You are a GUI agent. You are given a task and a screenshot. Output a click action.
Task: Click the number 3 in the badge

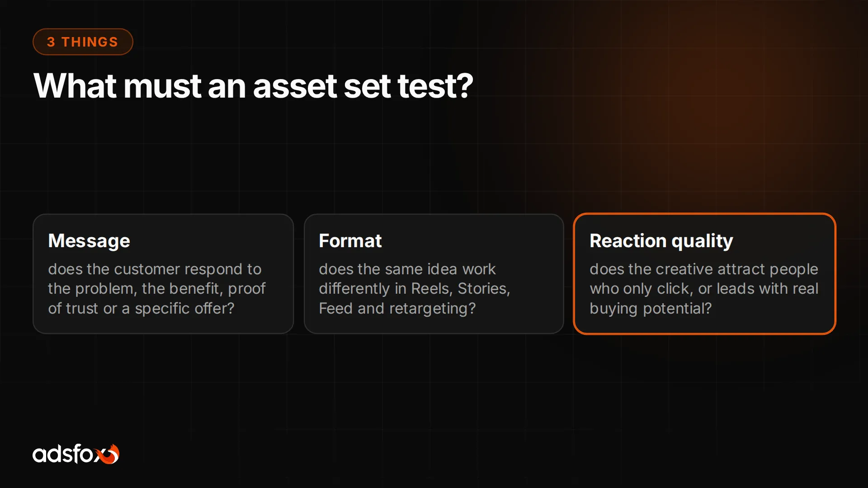(x=51, y=42)
